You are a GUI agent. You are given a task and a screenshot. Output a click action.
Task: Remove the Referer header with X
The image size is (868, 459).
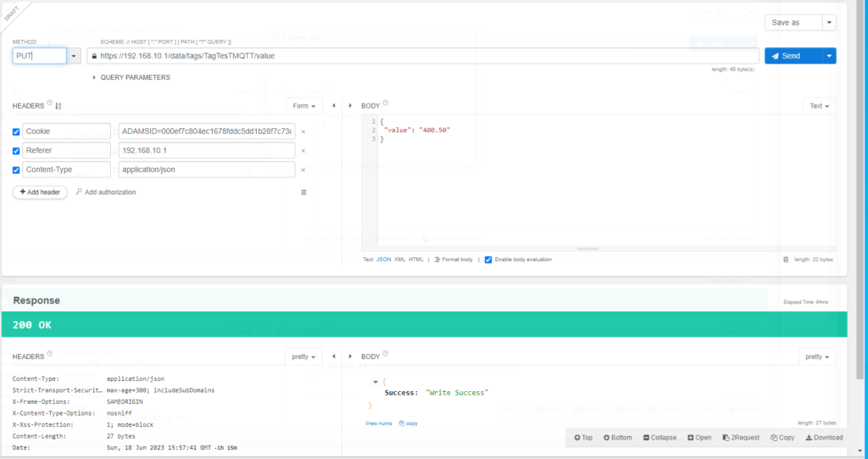[x=303, y=151]
